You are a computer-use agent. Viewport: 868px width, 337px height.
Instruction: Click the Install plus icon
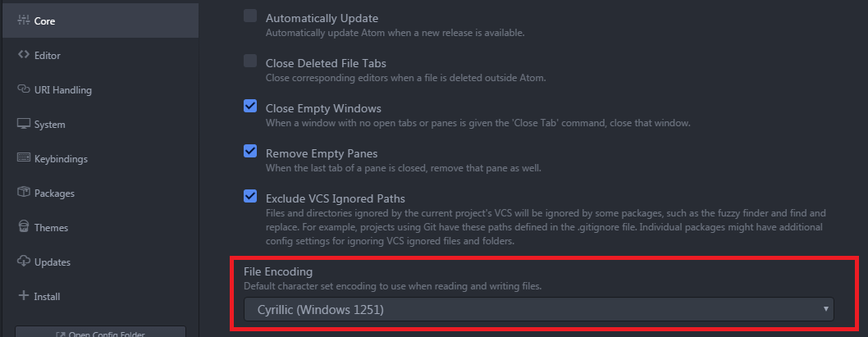tap(23, 295)
